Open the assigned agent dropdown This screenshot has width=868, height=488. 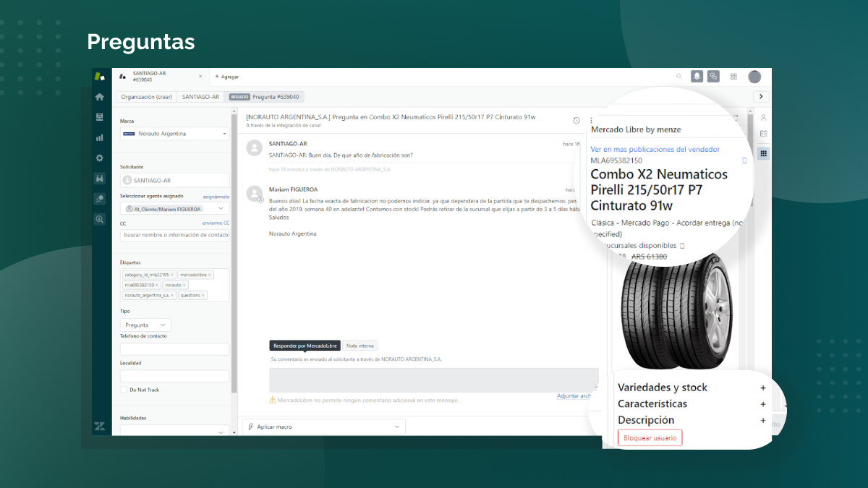point(174,208)
